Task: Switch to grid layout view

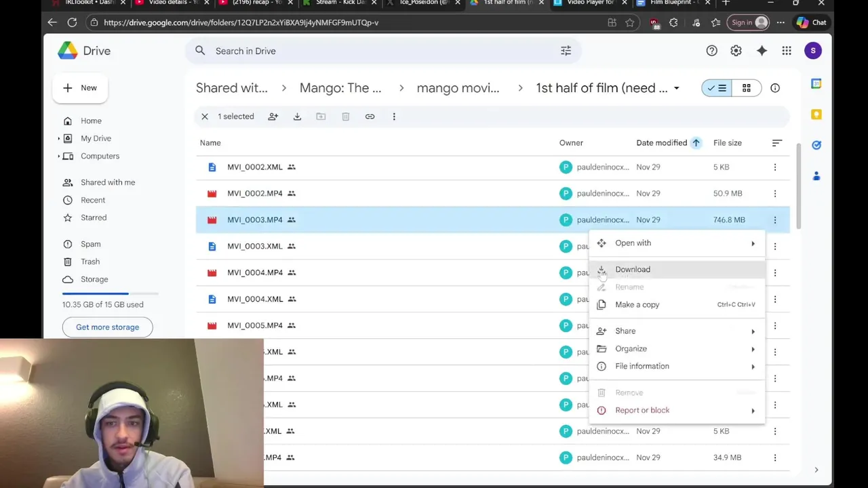Action: pos(746,88)
